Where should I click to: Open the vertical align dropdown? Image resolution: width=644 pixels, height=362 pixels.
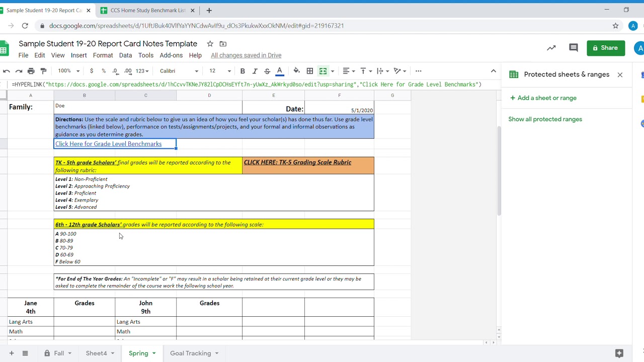click(366, 71)
